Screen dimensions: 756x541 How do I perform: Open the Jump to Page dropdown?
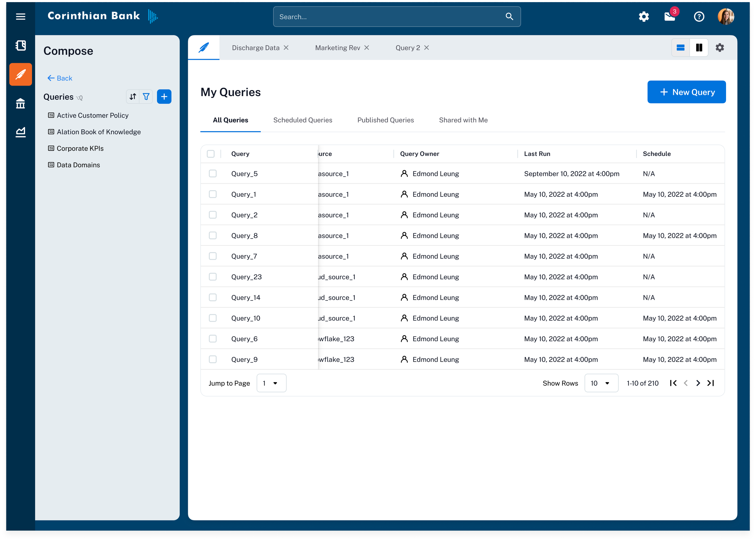click(x=271, y=383)
